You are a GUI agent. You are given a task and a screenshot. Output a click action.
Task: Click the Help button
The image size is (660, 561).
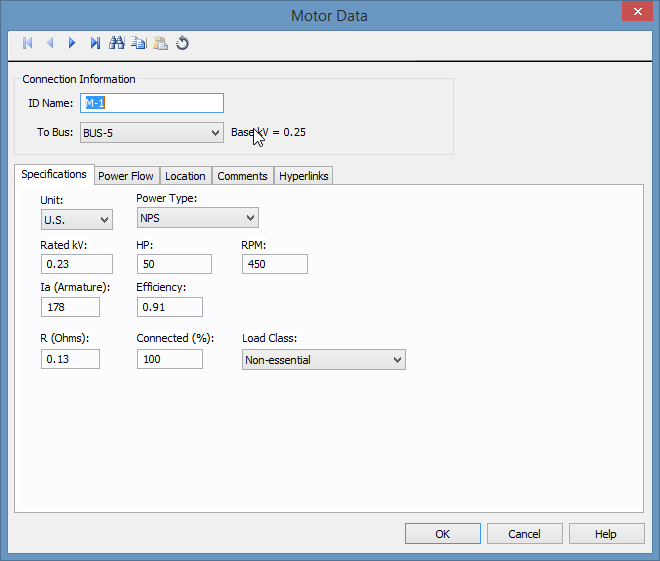coord(605,534)
